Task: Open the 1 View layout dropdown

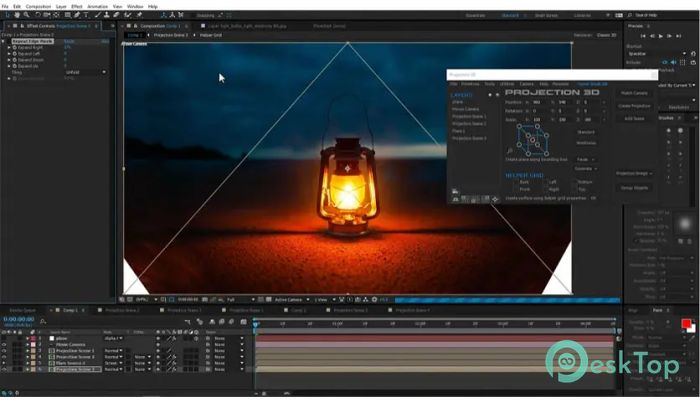Action: [324, 300]
